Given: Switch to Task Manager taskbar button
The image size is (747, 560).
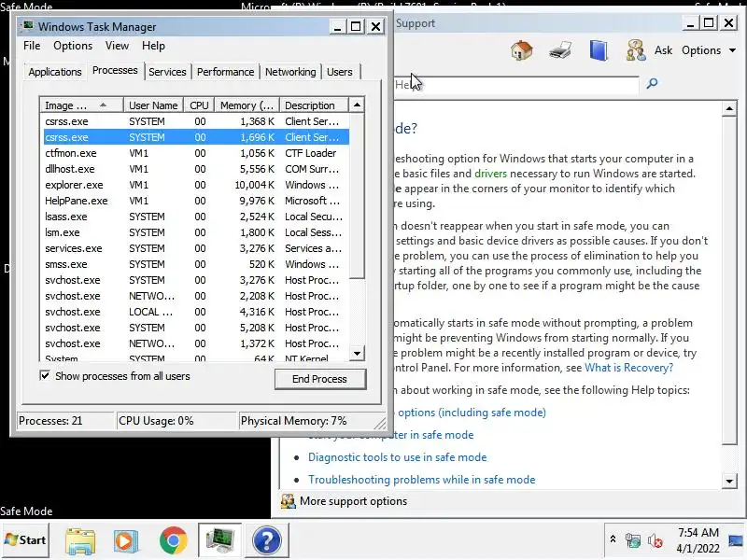Looking at the screenshot, I should tap(219, 540).
